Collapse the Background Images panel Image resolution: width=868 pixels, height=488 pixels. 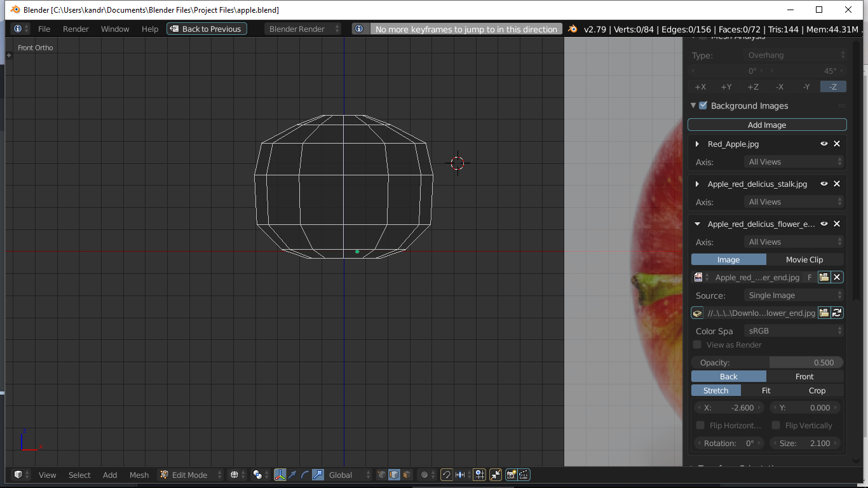tap(693, 105)
